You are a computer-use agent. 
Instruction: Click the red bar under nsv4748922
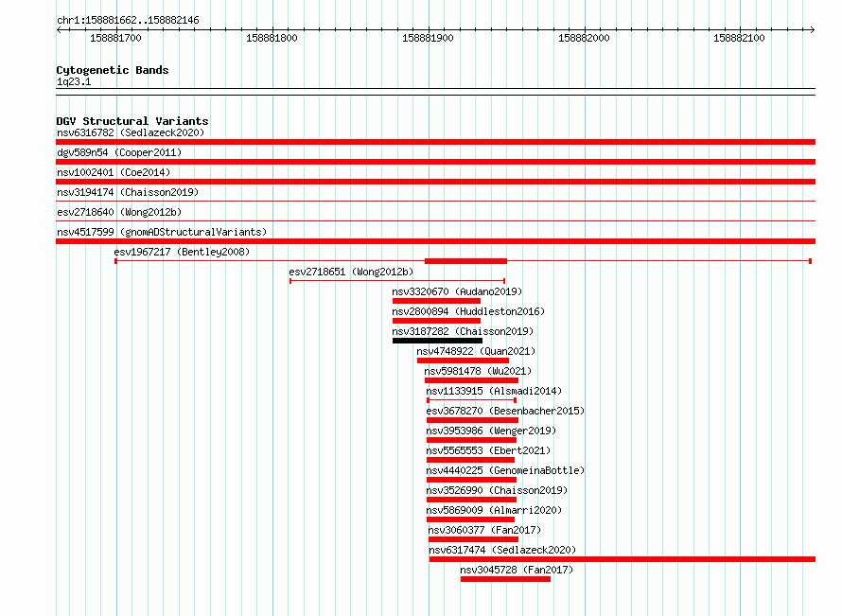463,361
